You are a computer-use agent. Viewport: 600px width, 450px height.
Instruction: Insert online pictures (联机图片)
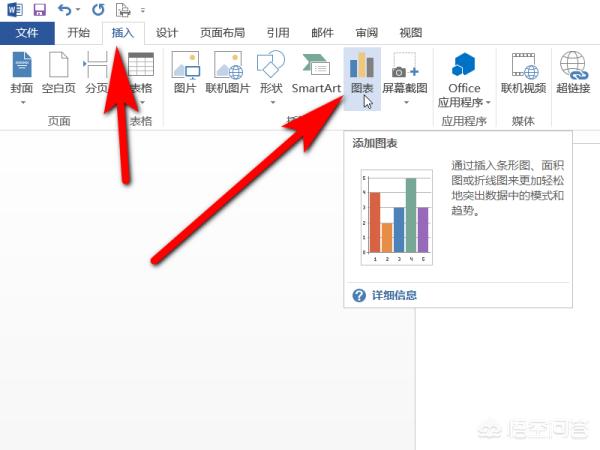point(228,73)
